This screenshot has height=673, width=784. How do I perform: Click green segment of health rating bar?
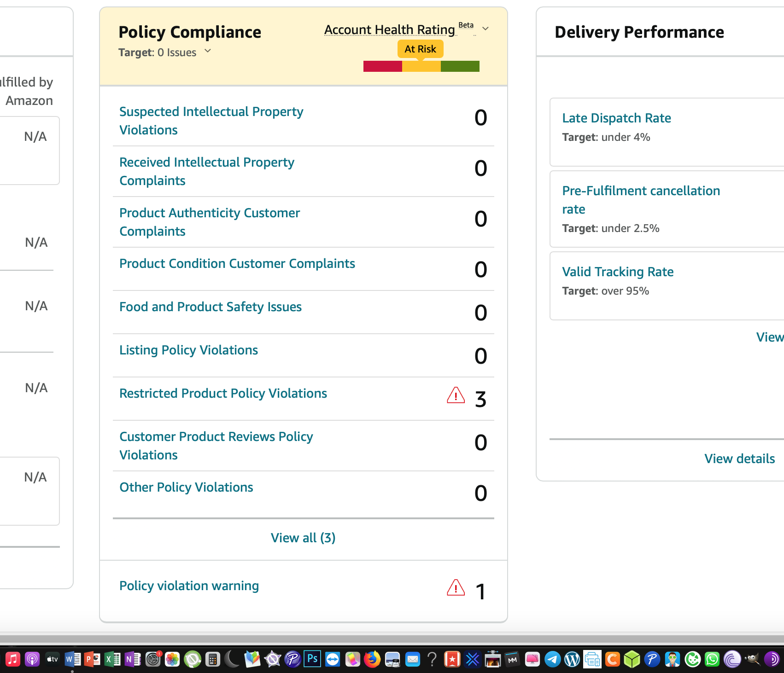tap(460, 66)
